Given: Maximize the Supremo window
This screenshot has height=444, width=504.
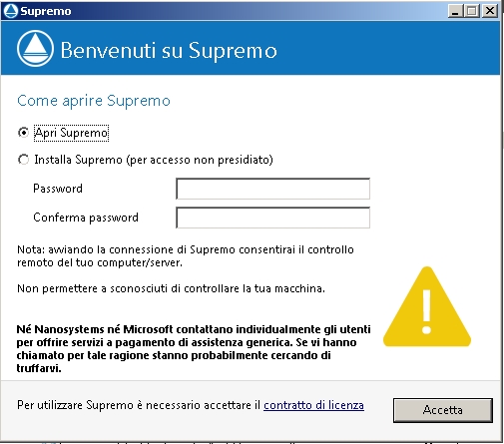Looking at the screenshot, I should pyautogui.click(x=472, y=11).
